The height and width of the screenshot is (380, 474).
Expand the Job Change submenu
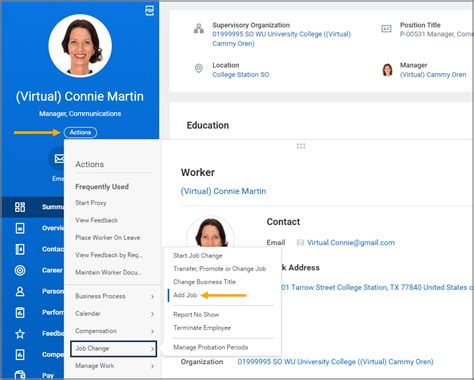coord(114,349)
